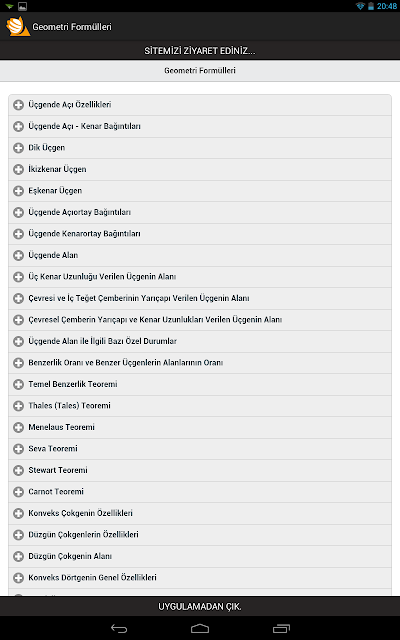The height and width of the screenshot is (640, 400).
Task: Tap SİTEMİZİ ZİYARET EDİNİZ button
Action: 200,51
